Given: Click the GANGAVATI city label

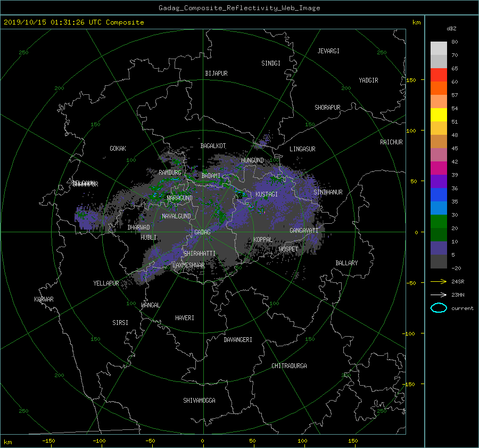Looking at the screenshot, I should click(x=304, y=231).
